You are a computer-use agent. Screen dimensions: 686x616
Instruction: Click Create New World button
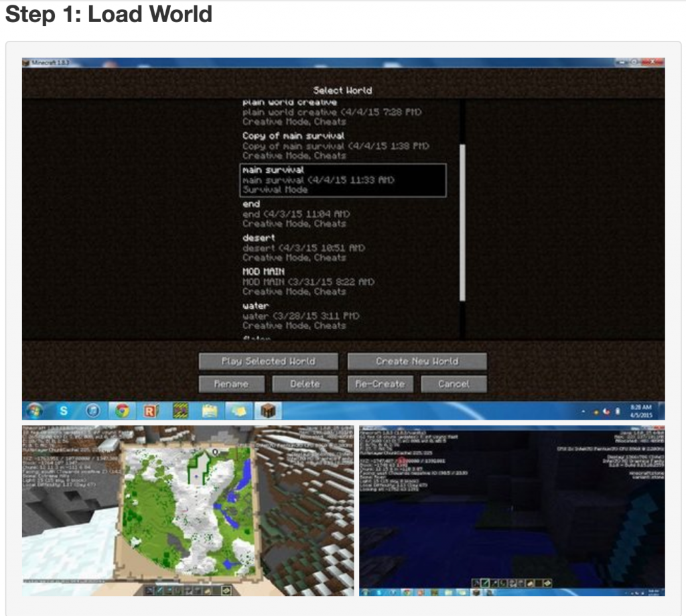point(417,361)
